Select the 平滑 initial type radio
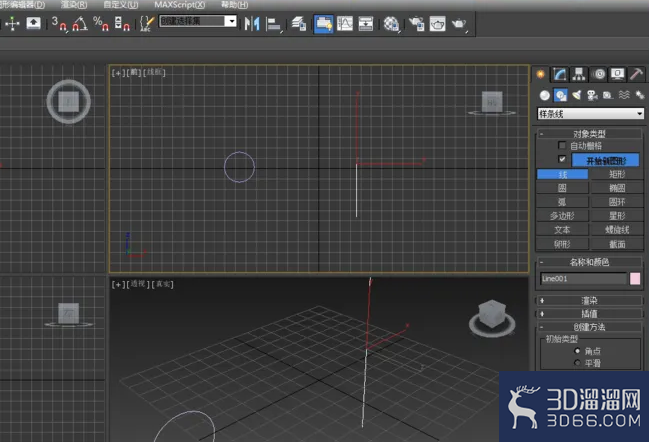Screen dimensions: 649x442 (577, 363)
